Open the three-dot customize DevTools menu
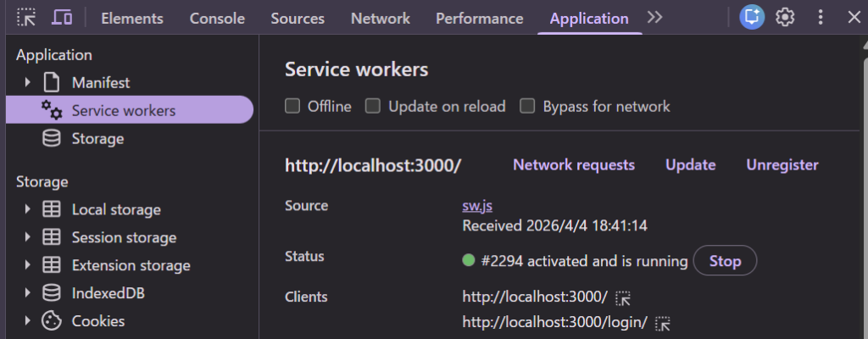 820,18
